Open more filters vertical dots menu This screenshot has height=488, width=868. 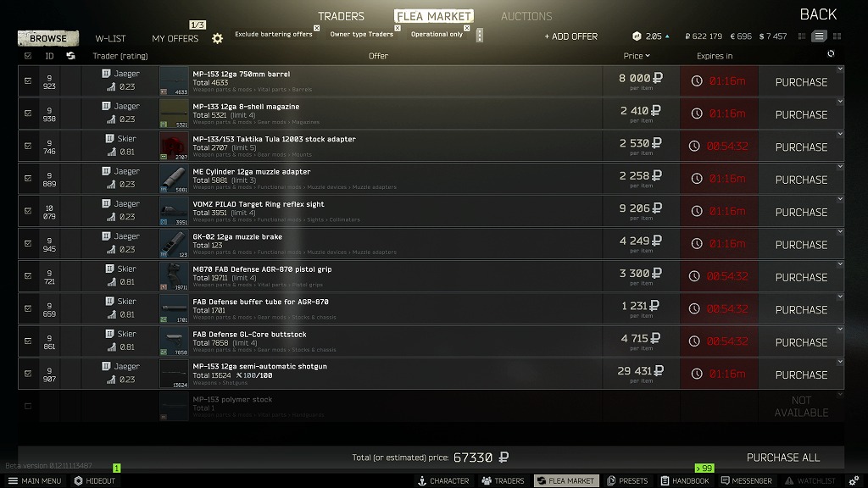click(480, 35)
